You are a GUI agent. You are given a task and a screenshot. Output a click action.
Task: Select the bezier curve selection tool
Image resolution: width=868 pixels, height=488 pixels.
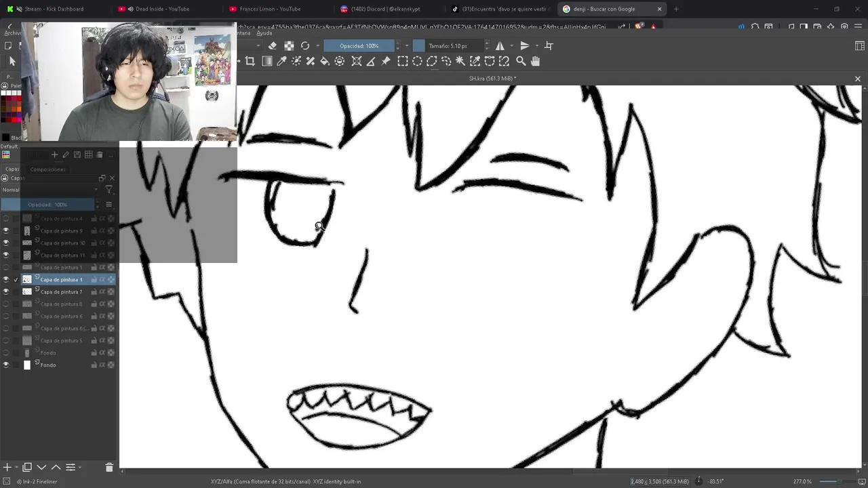490,61
